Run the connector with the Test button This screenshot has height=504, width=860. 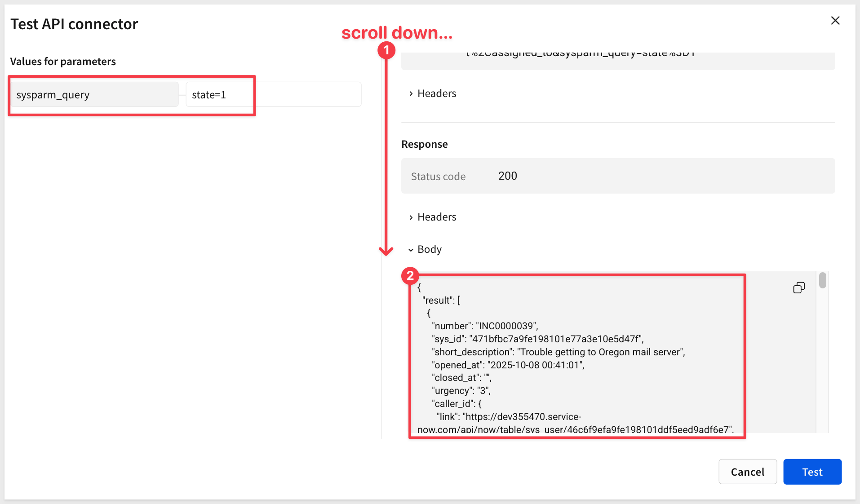click(x=812, y=472)
